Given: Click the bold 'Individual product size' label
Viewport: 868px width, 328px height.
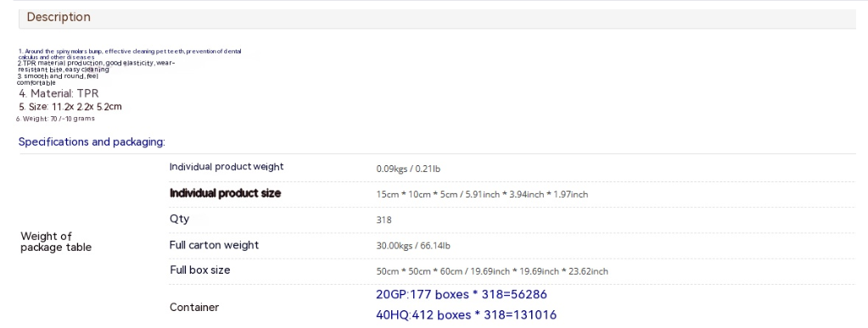Looking at the screenshot, I should (225, 193).
